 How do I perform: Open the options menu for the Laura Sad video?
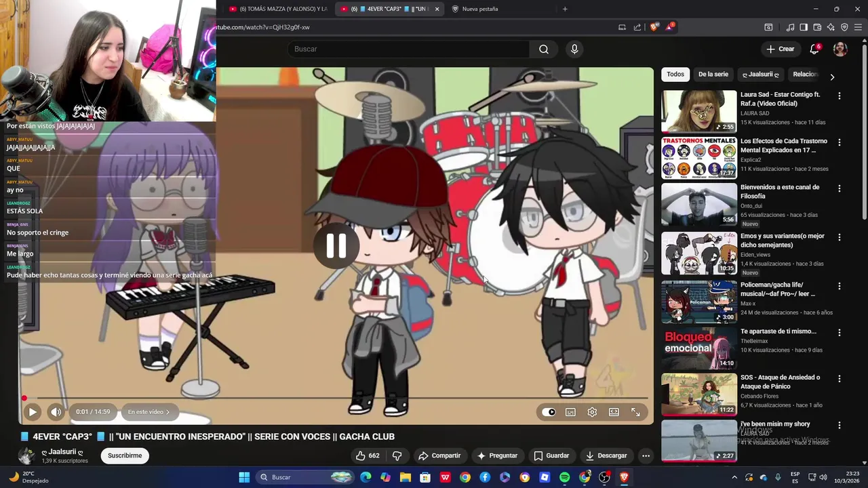(x=840, y=96)
